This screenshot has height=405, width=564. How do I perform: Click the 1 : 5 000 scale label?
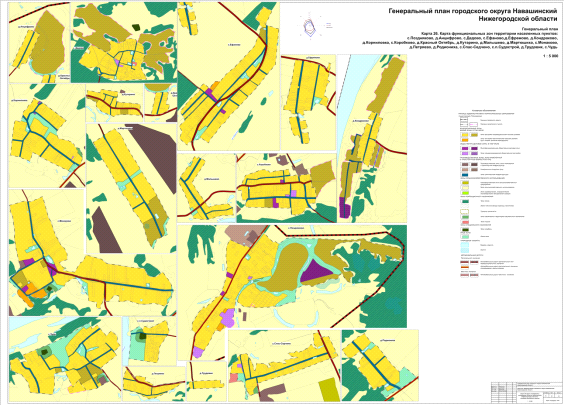[550, 56]
